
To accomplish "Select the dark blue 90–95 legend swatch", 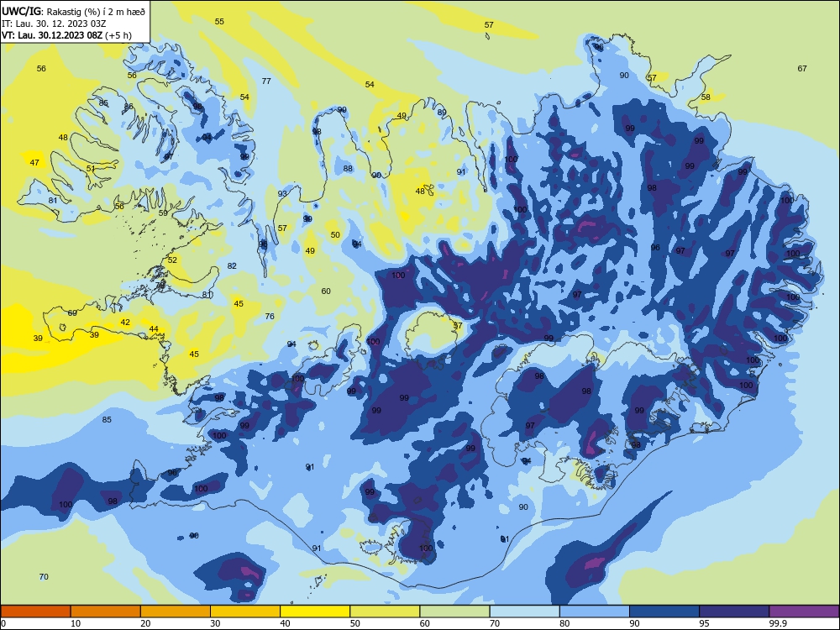I will (x=664, y=612).
